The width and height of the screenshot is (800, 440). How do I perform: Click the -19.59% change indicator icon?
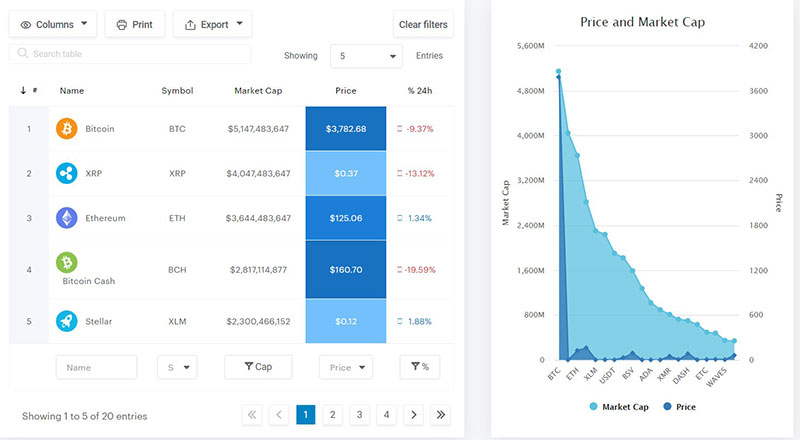point(399,270)
